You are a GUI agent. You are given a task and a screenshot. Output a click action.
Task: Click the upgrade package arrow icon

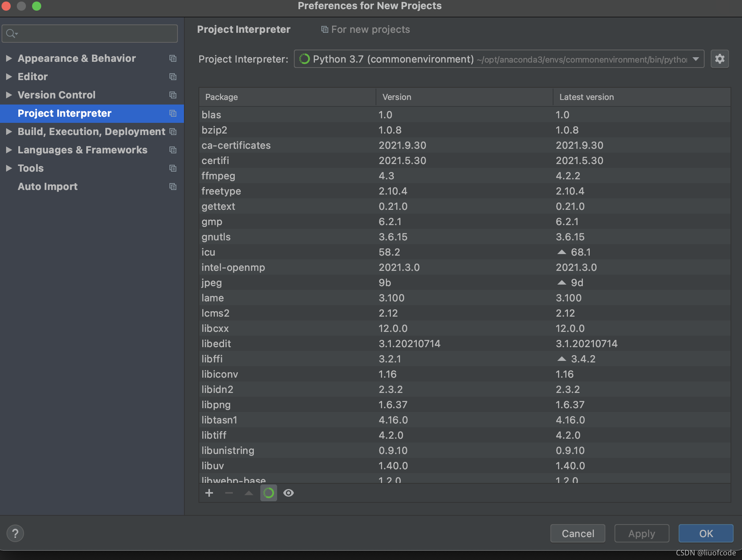tap(249, 493)
